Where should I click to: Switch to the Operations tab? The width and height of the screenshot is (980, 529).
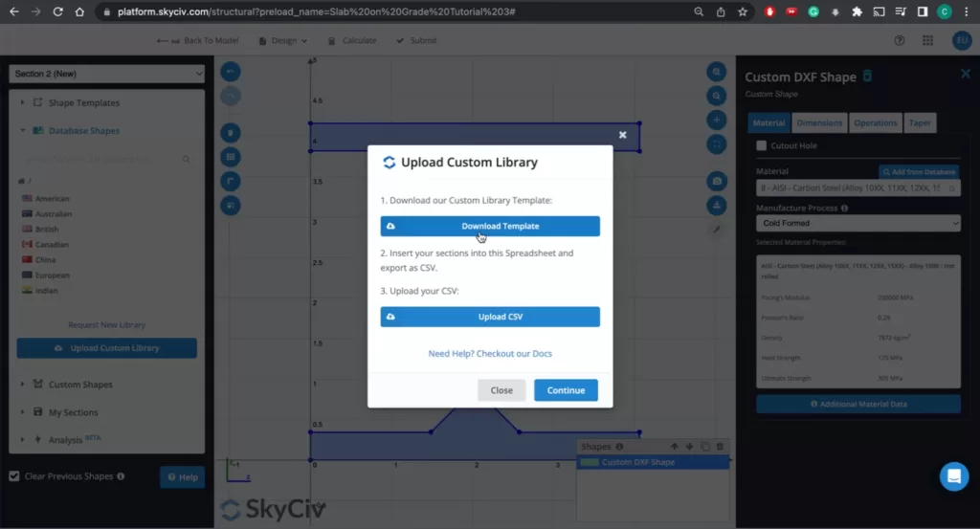(875, 123)
